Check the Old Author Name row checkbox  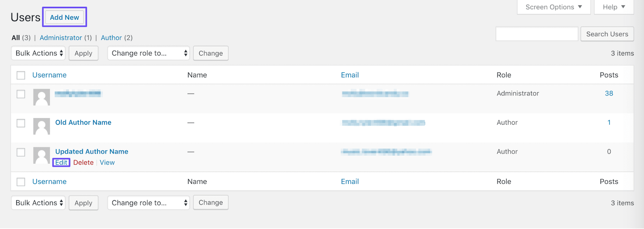21,123
